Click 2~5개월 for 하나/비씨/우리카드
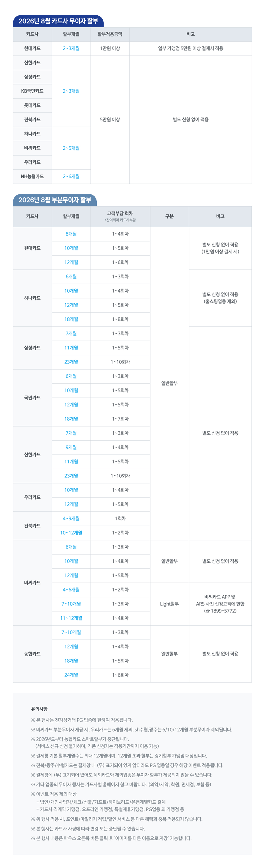This screenshot has width=265, height=868. pyautogui.click(x=71, y=148)
